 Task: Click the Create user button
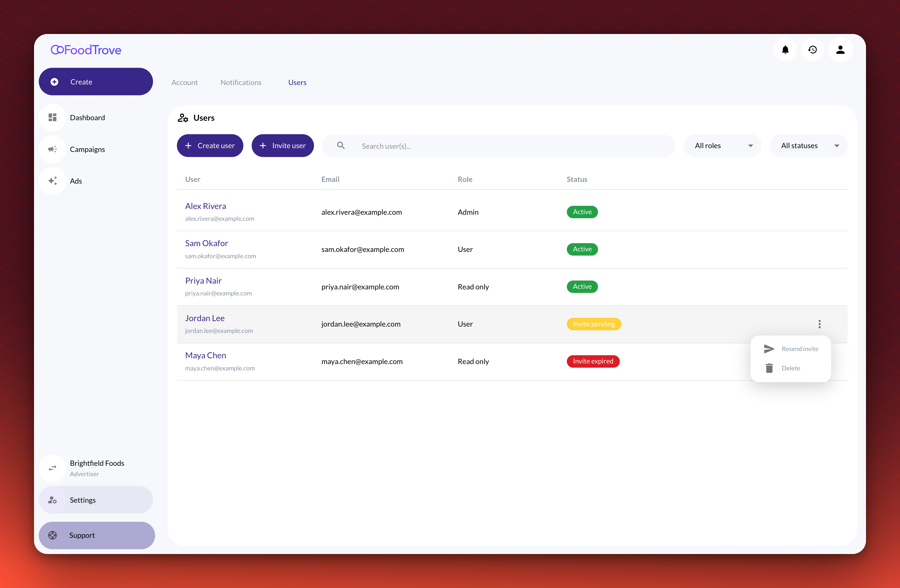point(210,146)
